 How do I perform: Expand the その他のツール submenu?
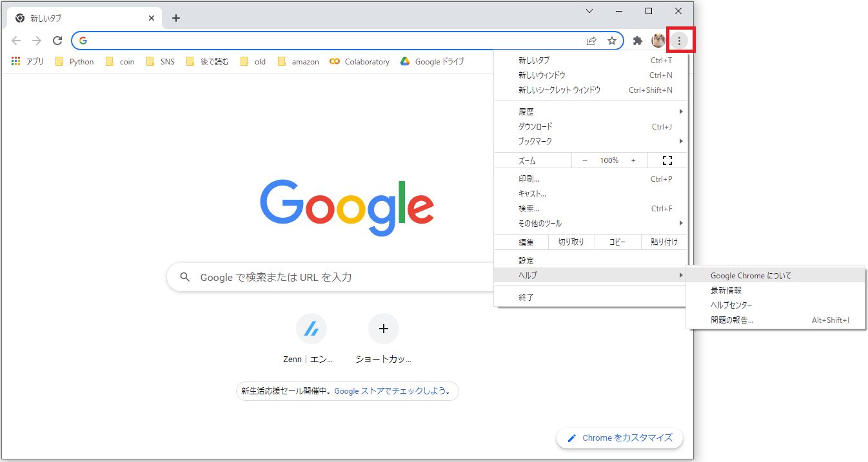[591, 224]
